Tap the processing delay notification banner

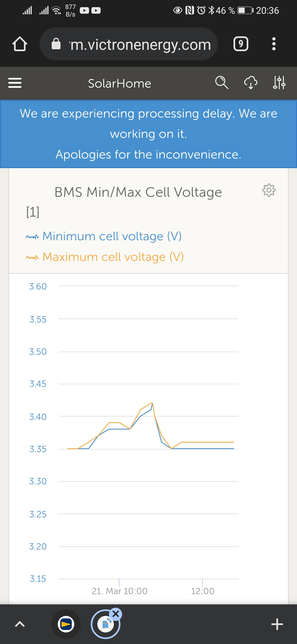click(x=148, y=134)
